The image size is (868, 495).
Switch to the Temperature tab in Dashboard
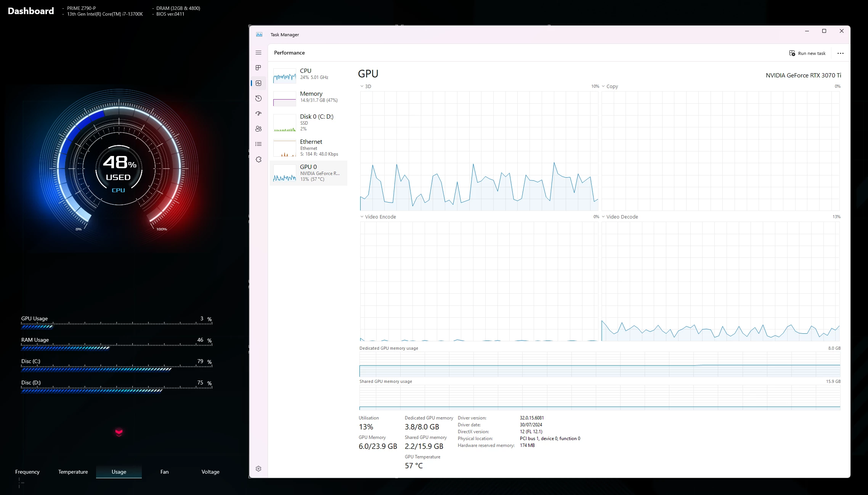pos(73,472)
